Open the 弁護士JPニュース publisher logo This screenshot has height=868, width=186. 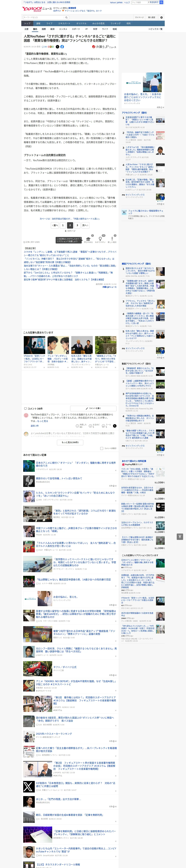tap(104, 47)
